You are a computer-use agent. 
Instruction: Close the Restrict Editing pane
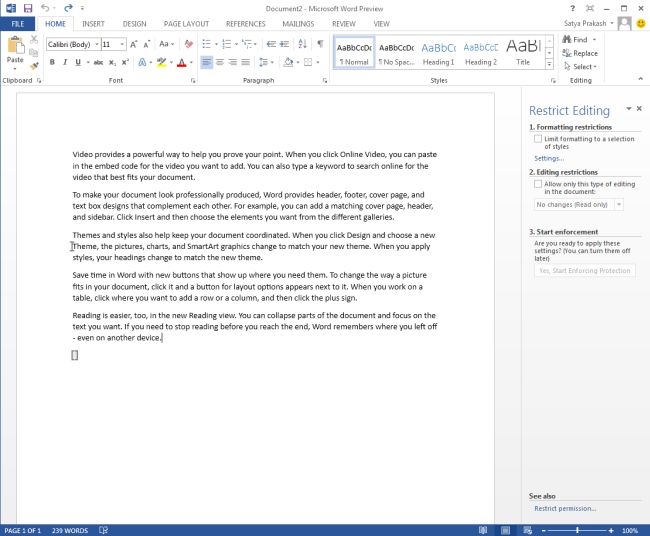pyautogui.click(x=639, y=108)
